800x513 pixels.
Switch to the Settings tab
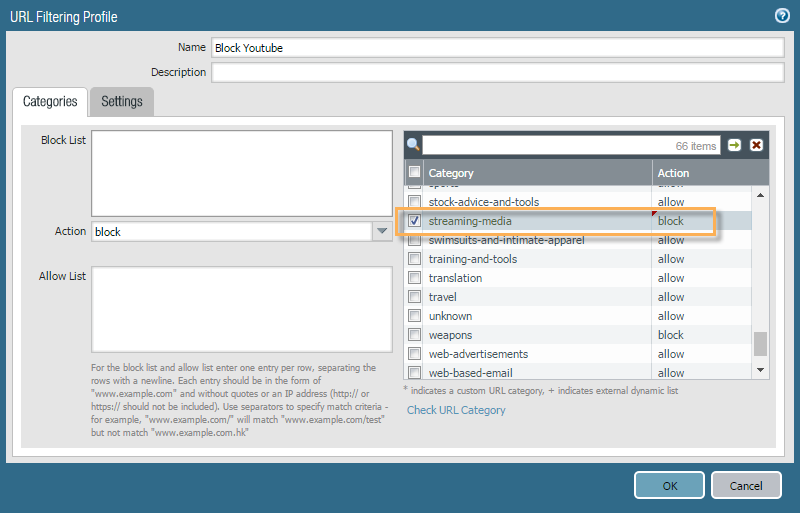pos(122,102)
